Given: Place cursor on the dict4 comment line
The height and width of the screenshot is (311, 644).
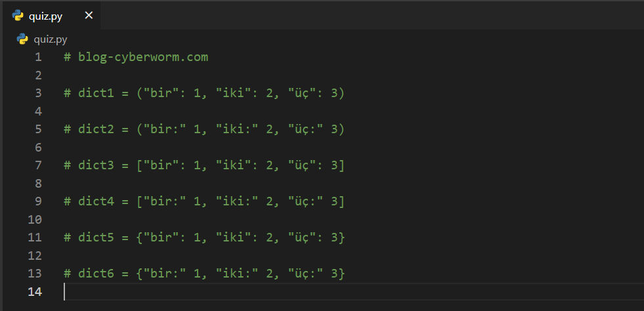Looking at the screenshot, I should pyautogui.click(x=204, y=201).
